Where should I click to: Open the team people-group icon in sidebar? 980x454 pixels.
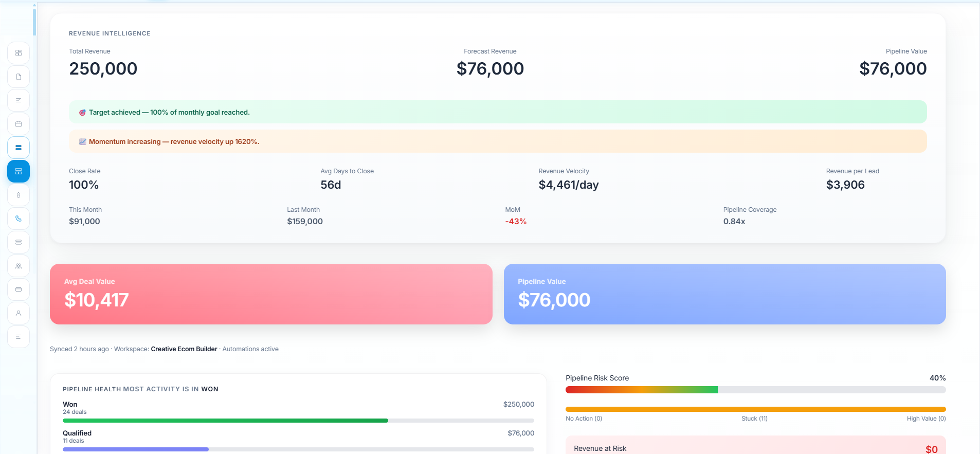coord(19,266)
